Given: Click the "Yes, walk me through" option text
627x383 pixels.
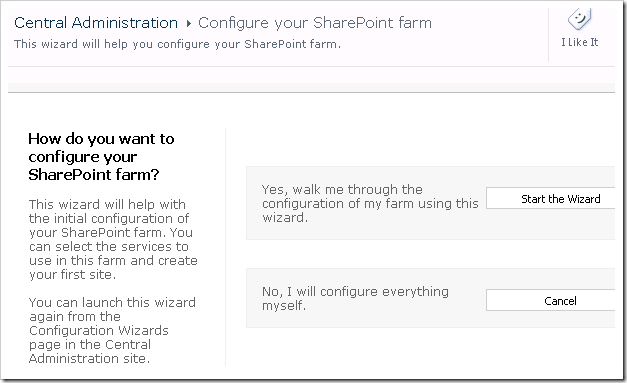Looking at the screenshot, I should (370, 203).
